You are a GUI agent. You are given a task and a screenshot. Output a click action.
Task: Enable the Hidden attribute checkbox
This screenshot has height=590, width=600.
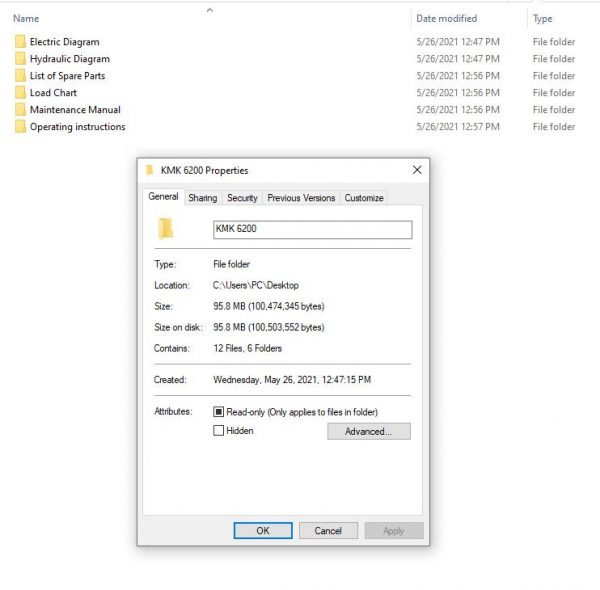218,430
